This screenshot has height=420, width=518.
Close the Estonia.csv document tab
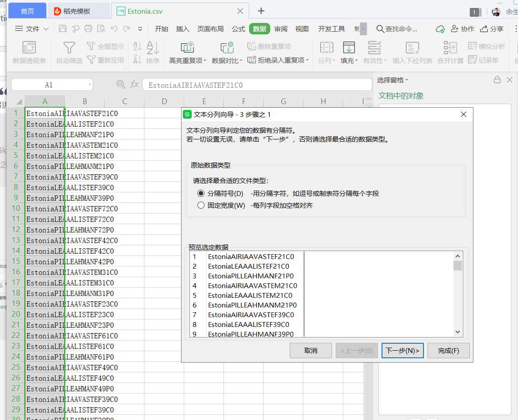(x=240, y=11)
